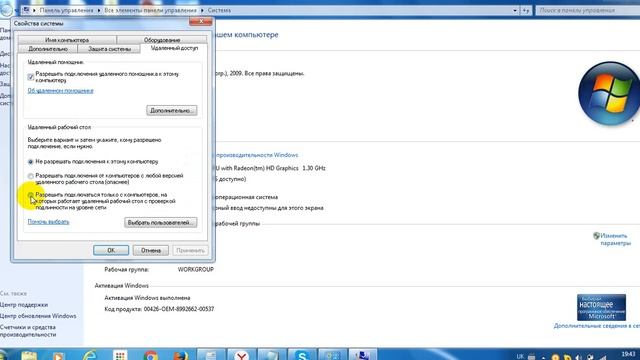This screenshot has width=640, height=360.
Task: Open Центр поддержки in the sidebar
Action: [x=24, y=304]
